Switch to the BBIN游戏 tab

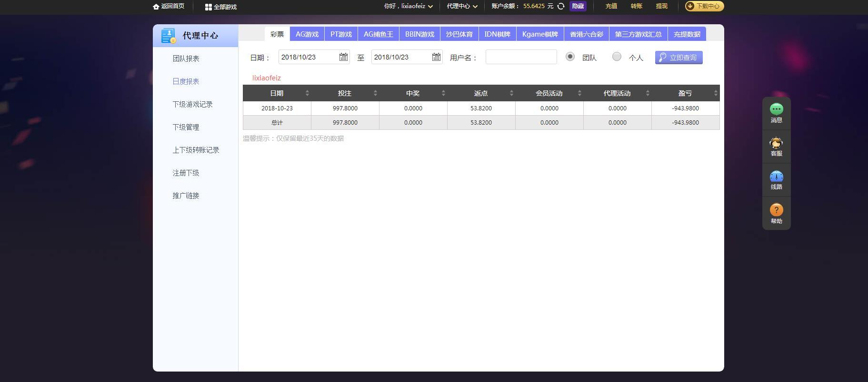[419, 34]
